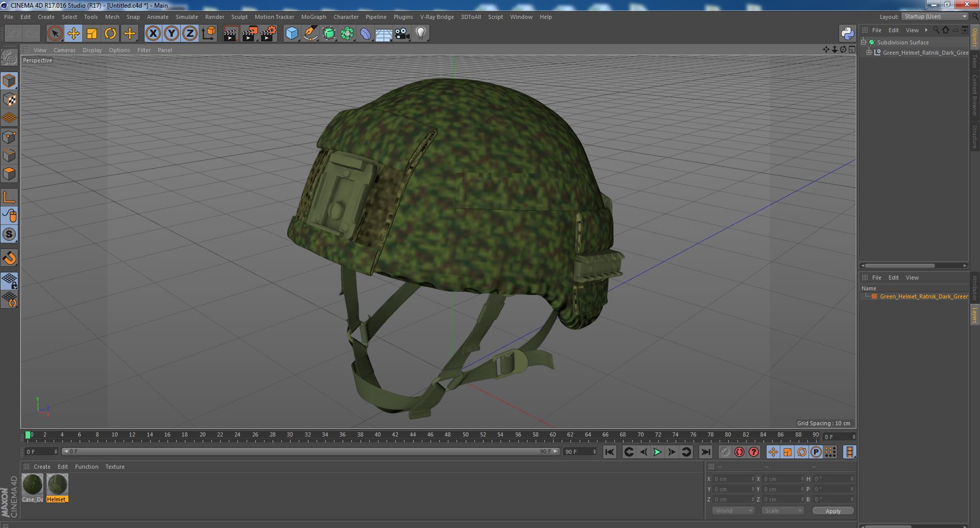Expand Green_Helmet_Ratnik object in tree
Viewport: 980px width, 528px height.
[x=869, y=53]
